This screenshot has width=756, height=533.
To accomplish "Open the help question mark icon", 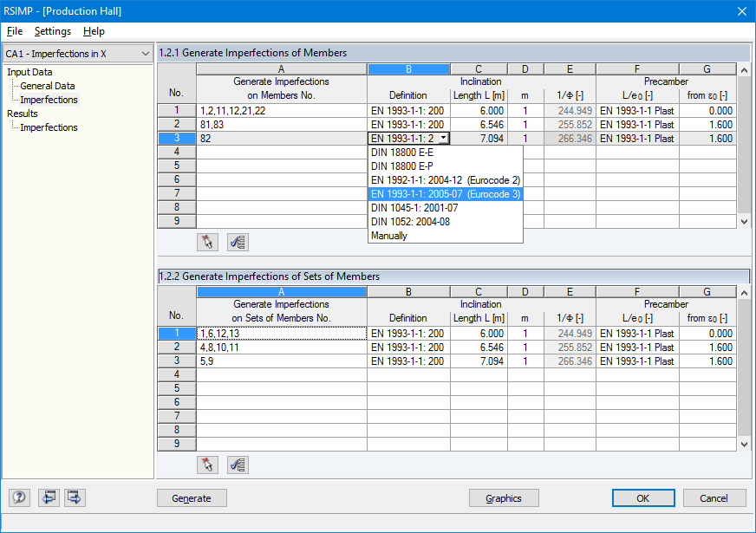I will click(19, 497).
